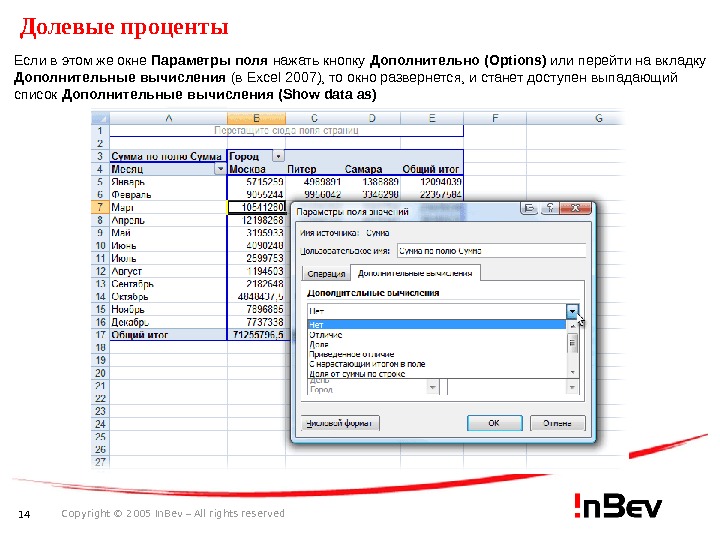Click the base field list scroll arrow
The image size is (720, 540).
pyautogui.click(x=433, y=388)
